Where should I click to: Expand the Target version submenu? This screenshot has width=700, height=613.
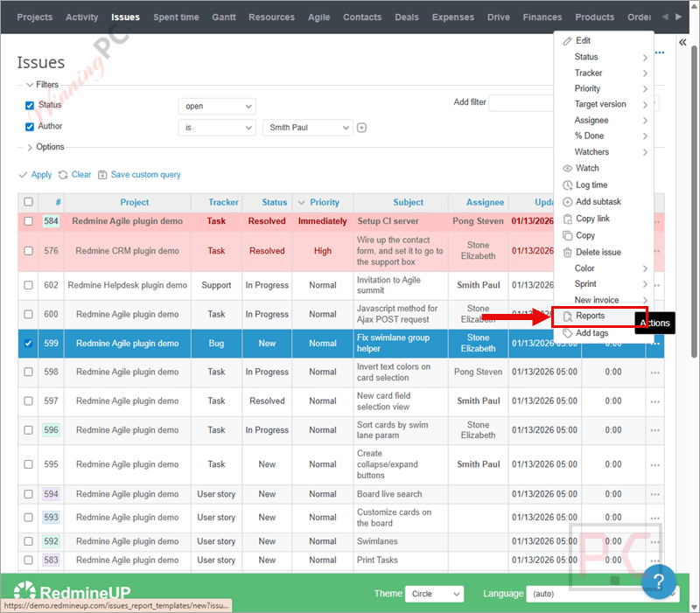[x=604, y=104]
